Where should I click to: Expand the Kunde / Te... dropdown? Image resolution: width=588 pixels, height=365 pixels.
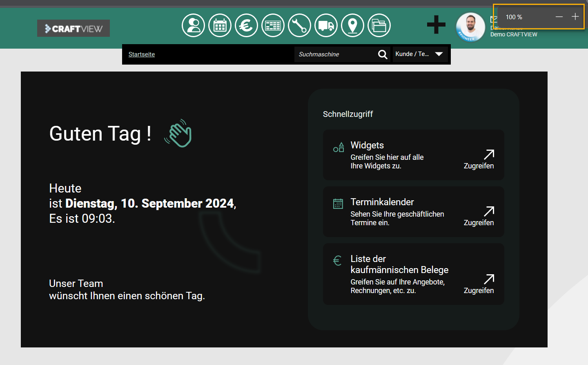pos(420,54)
